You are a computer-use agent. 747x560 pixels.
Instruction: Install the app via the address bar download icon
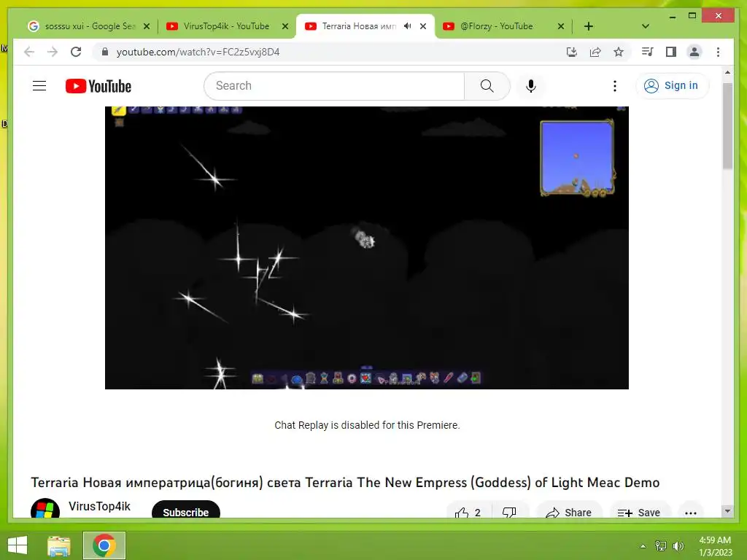pyautogui.click(x=572, y=52)
